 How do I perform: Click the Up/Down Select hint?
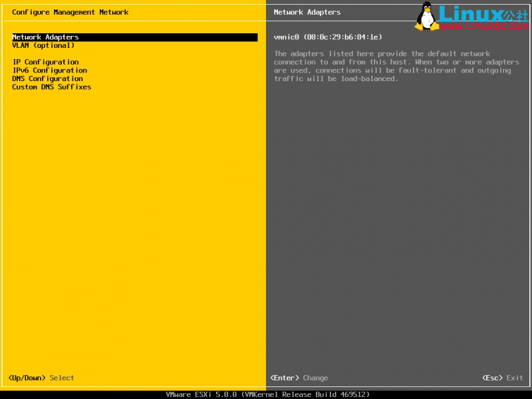(41, 378)
